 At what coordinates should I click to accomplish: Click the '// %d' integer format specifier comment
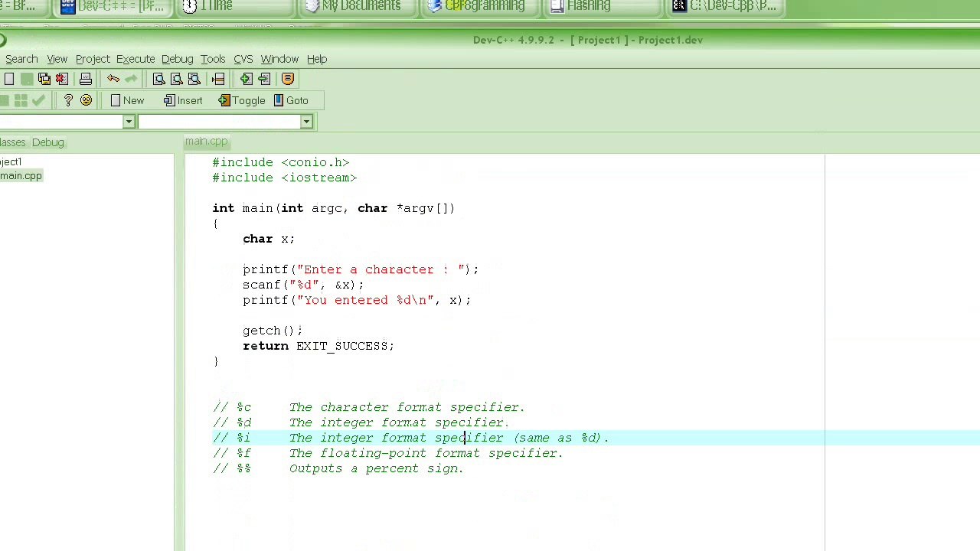[361, 422]
